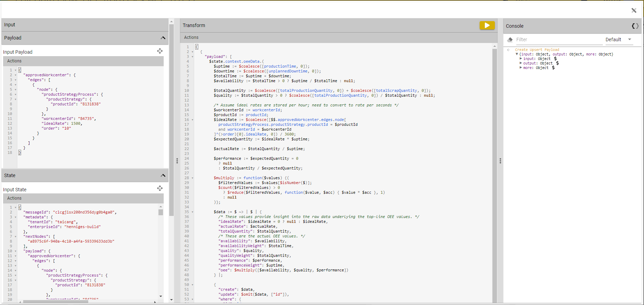Click the "messageId" line in Input State

click(70, 212)
